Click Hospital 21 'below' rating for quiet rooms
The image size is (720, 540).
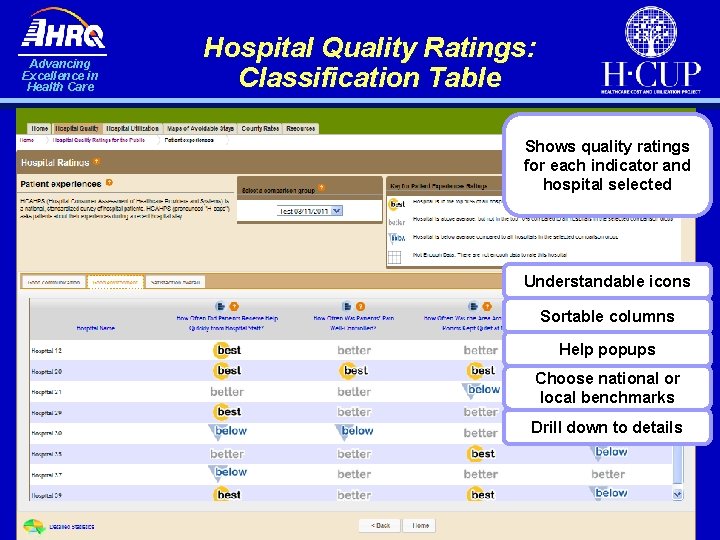coord(481,390)
